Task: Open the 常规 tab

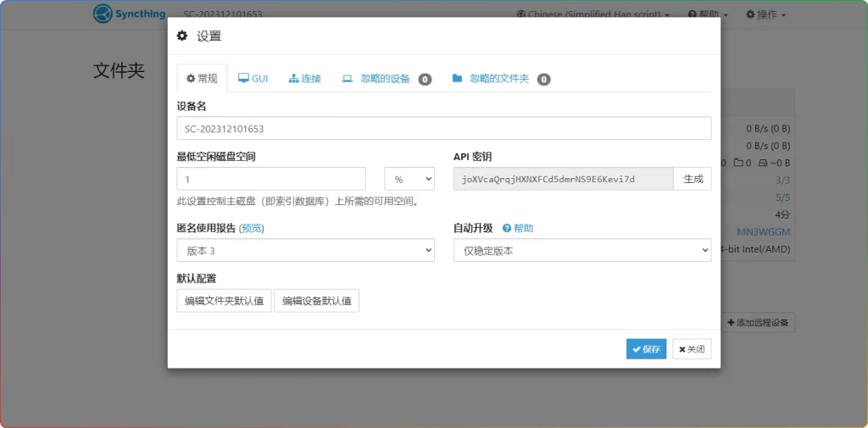Action: [202, 79]
